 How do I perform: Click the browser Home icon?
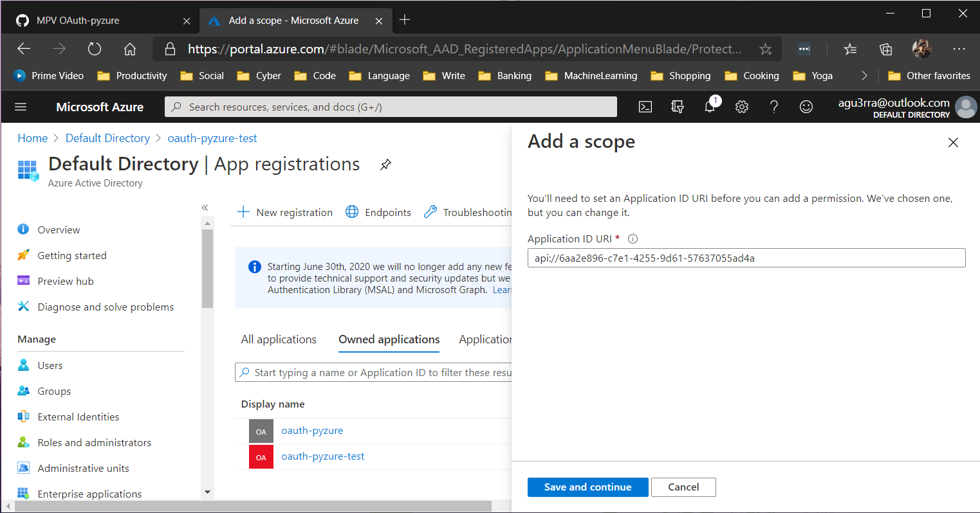(130, 49)
